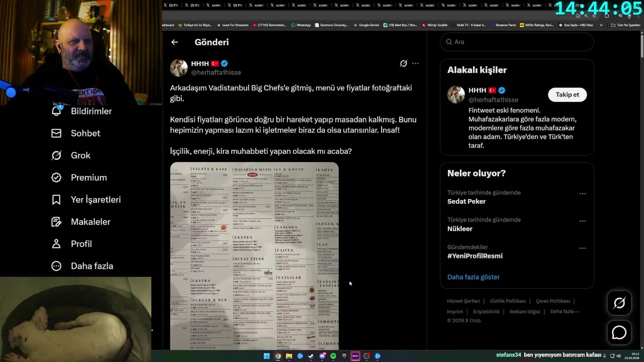The image size is (644, 362).
Task: Open IMDb Ratings bookmark
Action: [x=536, y=25]
